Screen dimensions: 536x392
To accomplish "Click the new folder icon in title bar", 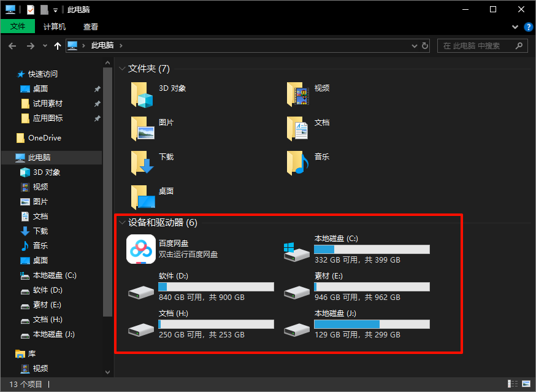I will (x=44, y=10).
